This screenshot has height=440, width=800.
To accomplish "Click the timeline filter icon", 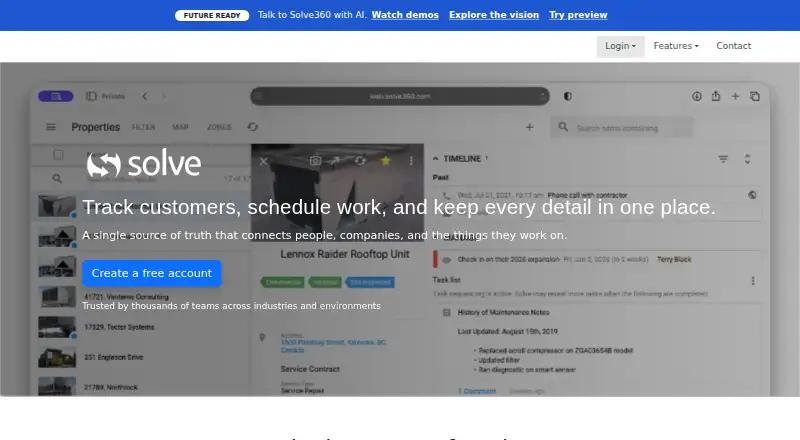I will [723, 159].
